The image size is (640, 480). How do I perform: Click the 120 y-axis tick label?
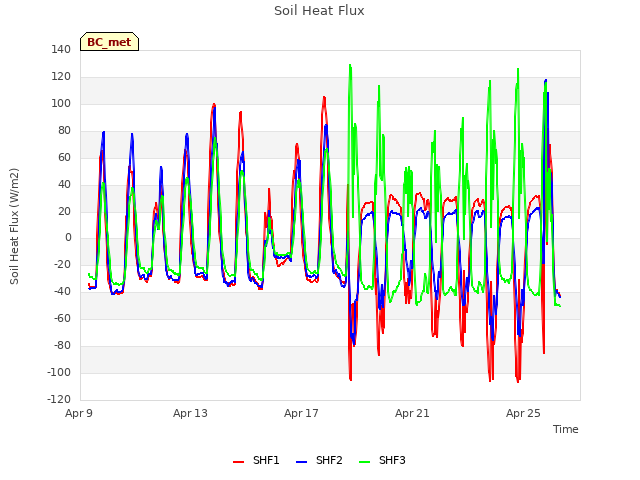click(x=61, y=76)
